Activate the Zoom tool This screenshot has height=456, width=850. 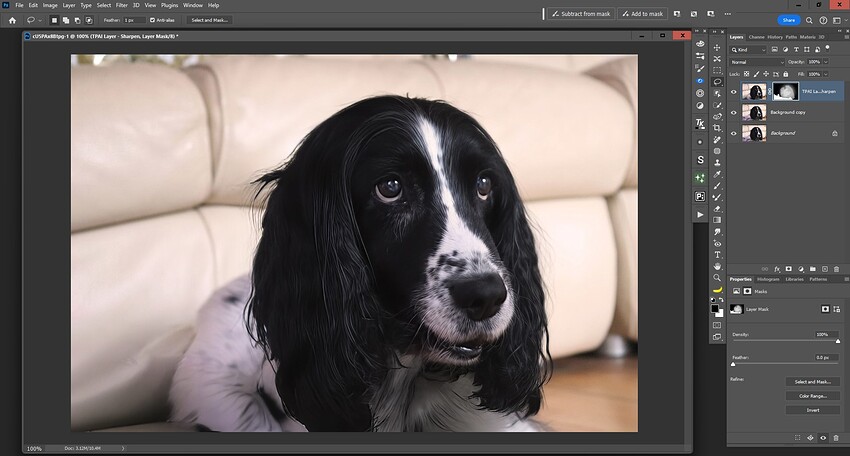tap(717, 277)
